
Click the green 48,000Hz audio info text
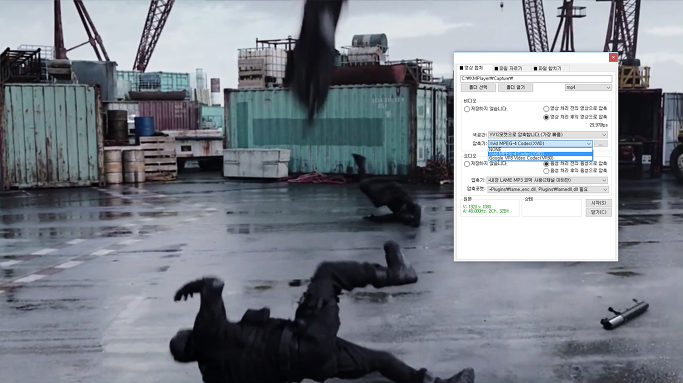[486, 211]
